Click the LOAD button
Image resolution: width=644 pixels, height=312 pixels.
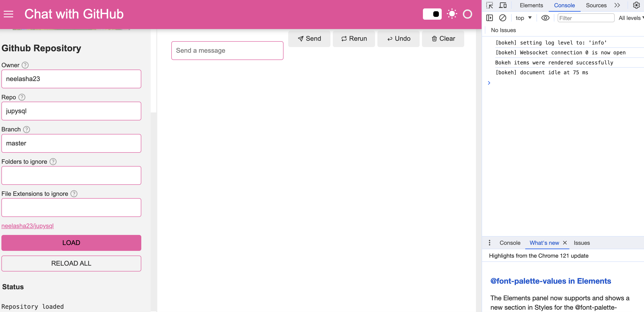click(71, 243)
